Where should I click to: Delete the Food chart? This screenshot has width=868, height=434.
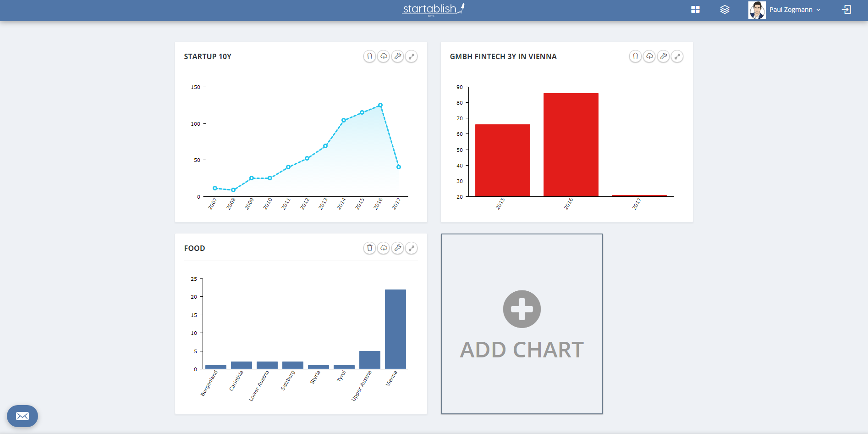tap(369, 248)
